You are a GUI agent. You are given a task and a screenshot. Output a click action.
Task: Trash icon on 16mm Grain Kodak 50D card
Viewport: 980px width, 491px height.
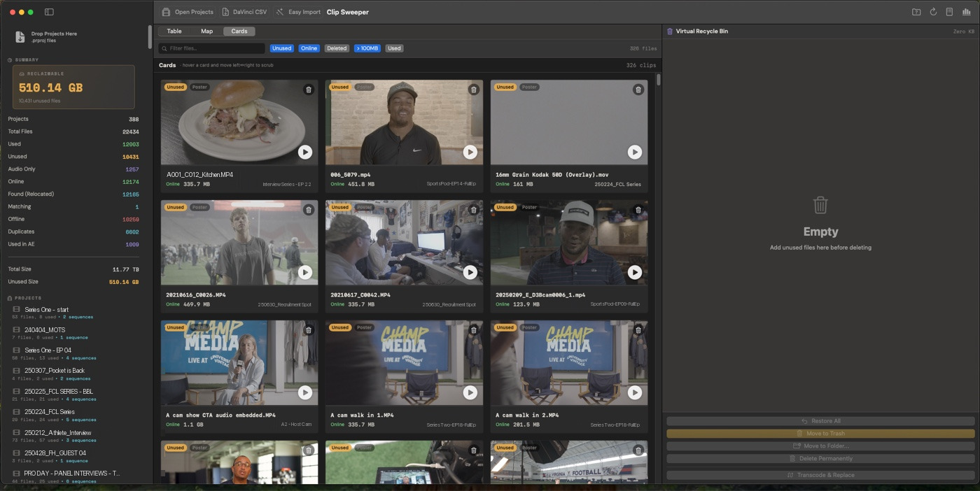(x=638, y=90)
